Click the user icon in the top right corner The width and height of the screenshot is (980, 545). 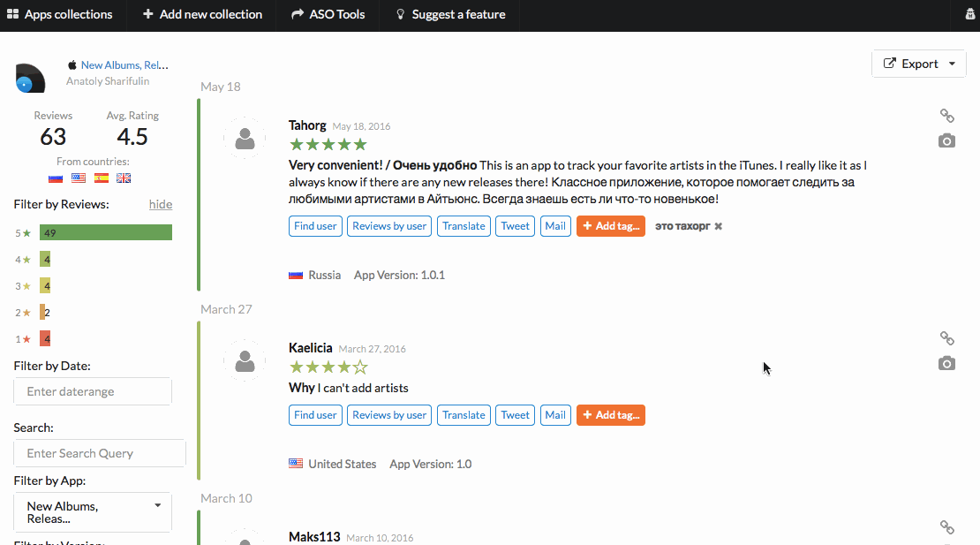point(970,15)
